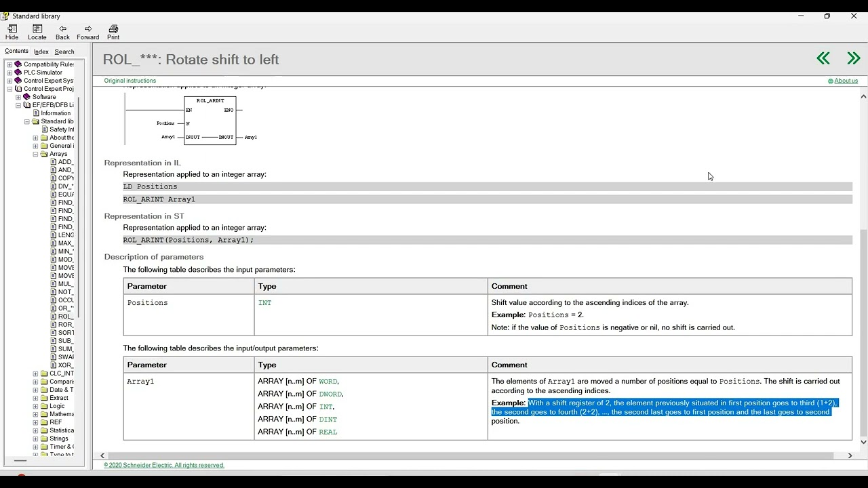Viewport: 868px width, 488px height.
Task: Open the Compatibility Rules book icon
Action: point(18,64)
